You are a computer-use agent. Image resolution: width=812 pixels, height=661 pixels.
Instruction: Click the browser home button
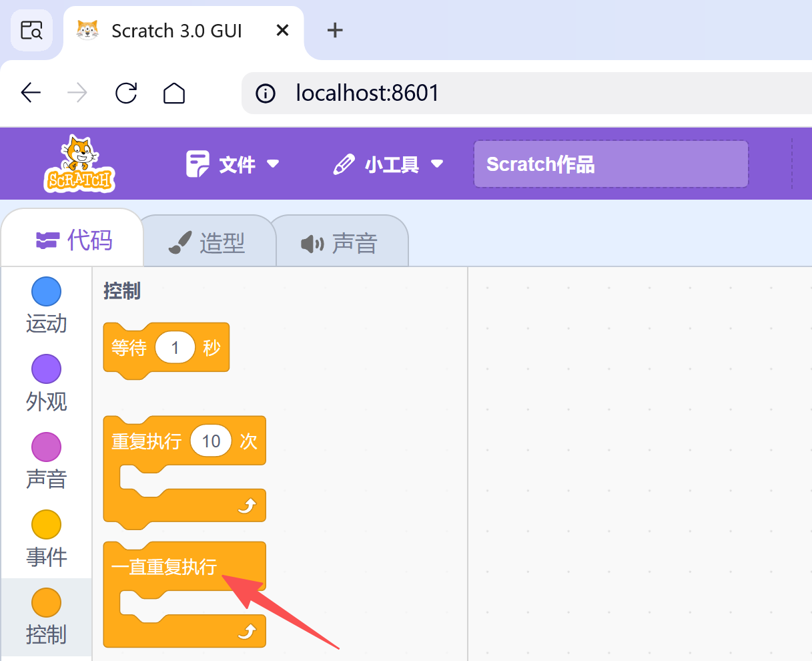(174, 93)
